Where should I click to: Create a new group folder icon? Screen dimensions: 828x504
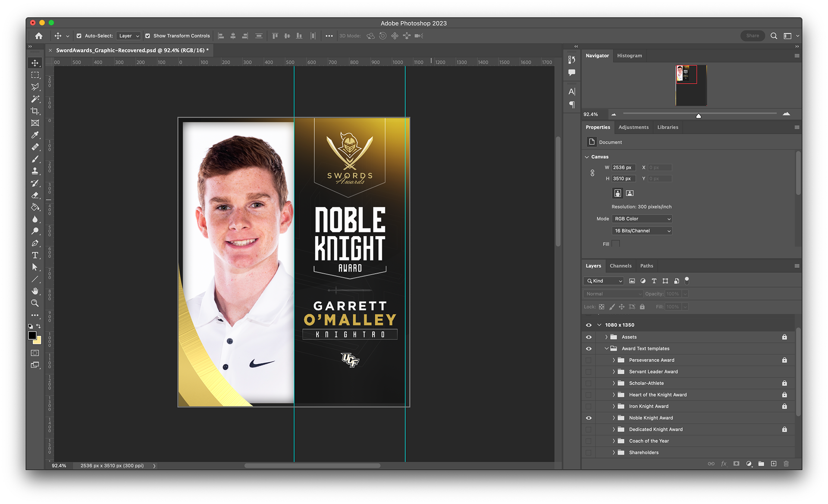[x=761, y=464]
